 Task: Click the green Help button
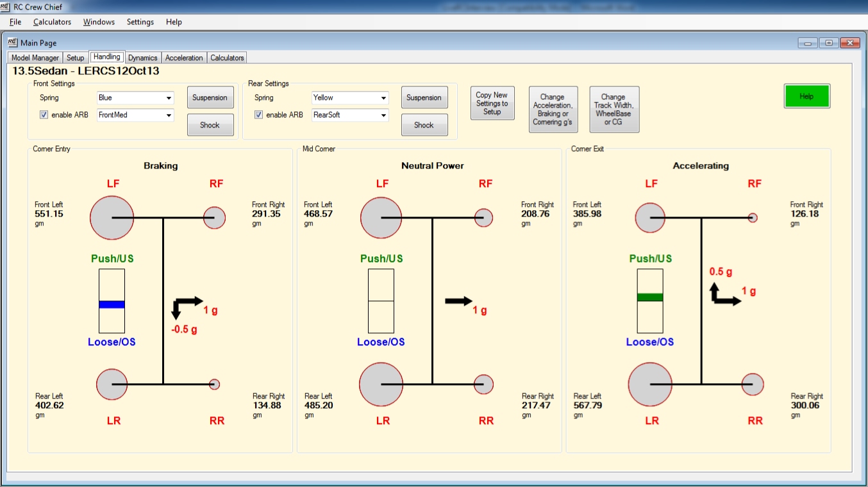(806, 96)
